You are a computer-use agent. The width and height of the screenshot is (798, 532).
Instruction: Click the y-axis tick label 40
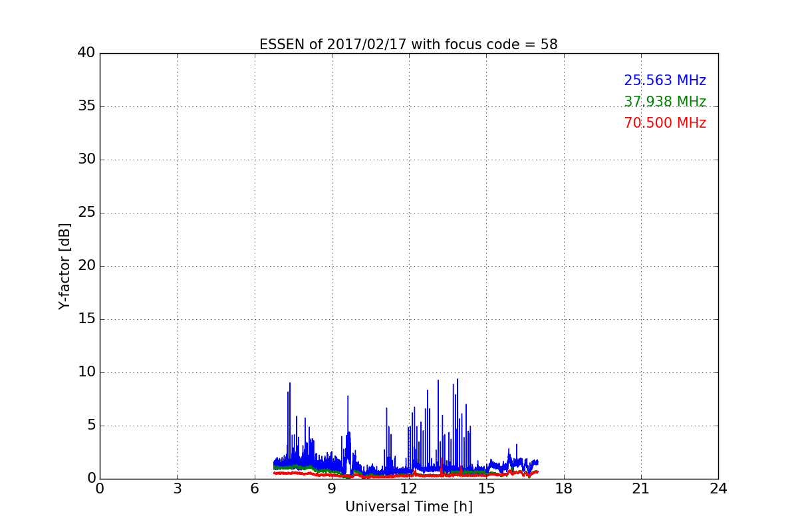click(86, 53)
